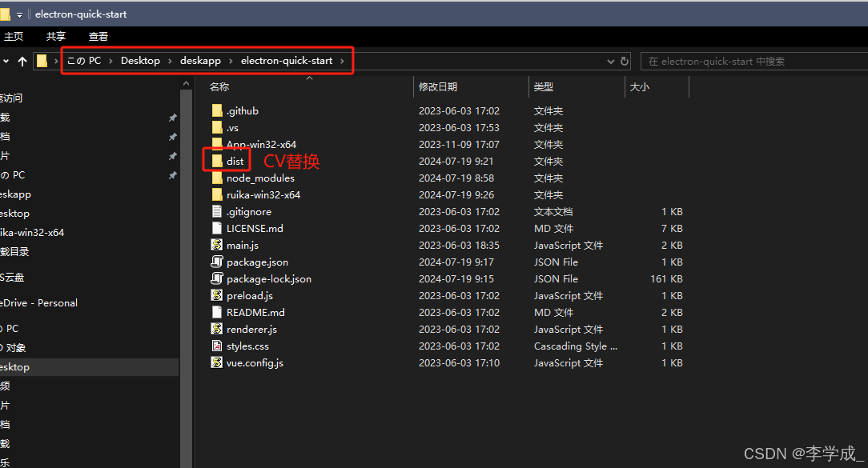Open the .gitignore text file

coord(246,211)
